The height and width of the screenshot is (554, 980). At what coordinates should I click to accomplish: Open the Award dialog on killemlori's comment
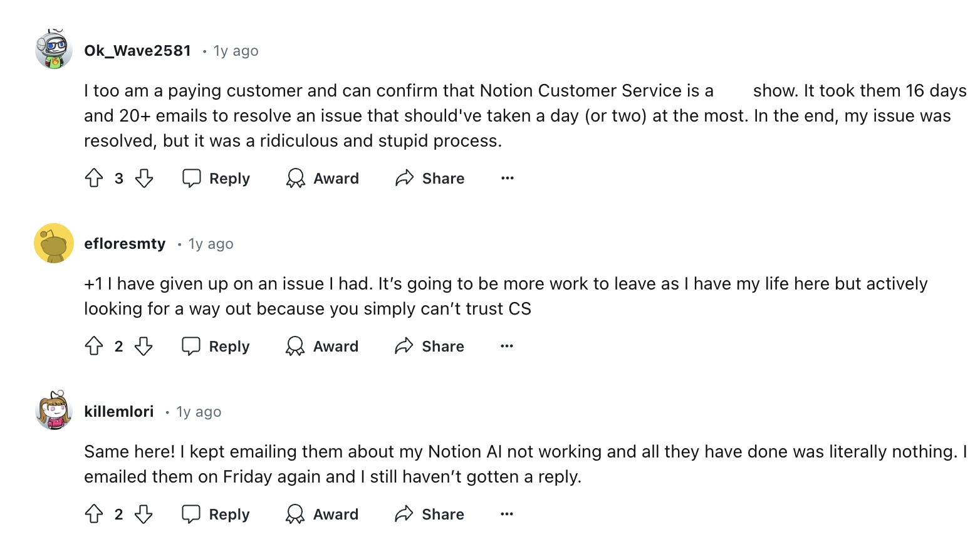(322, 514)
